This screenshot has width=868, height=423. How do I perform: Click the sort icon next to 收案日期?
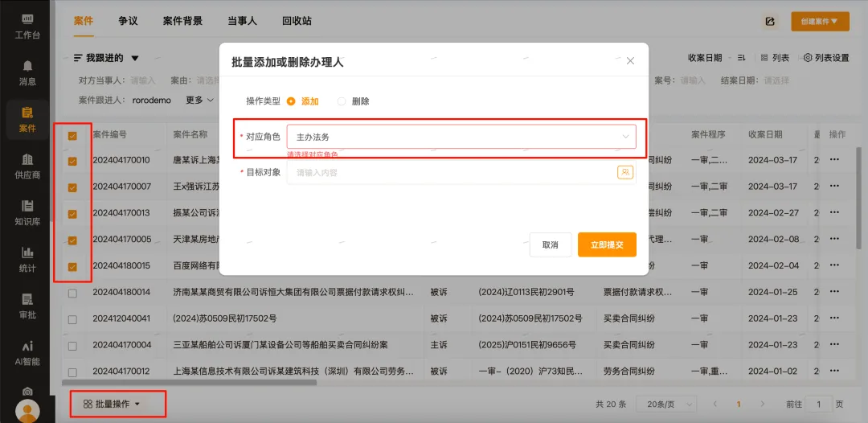pos(742,58)
